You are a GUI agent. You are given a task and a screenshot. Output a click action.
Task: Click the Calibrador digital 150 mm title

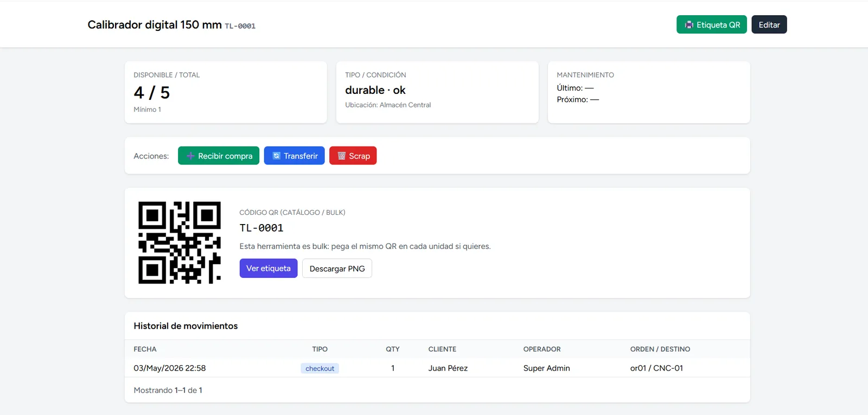[x=155, y=24]
